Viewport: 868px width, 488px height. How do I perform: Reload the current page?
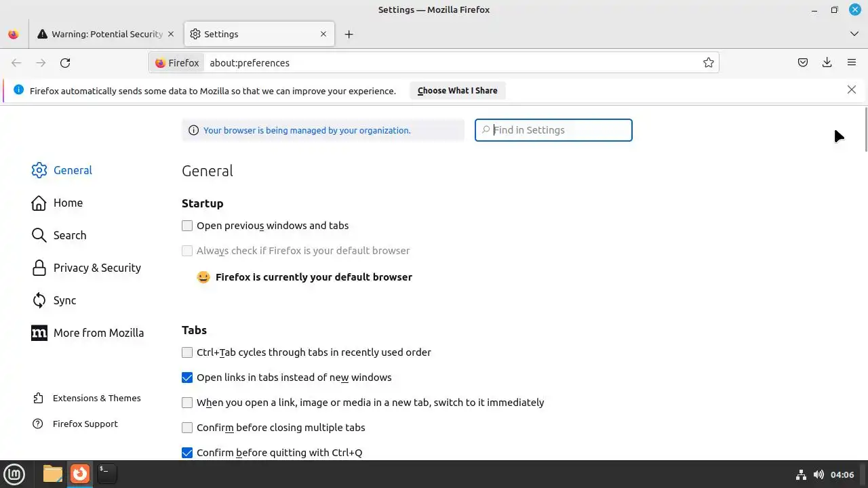pos(65,63)
